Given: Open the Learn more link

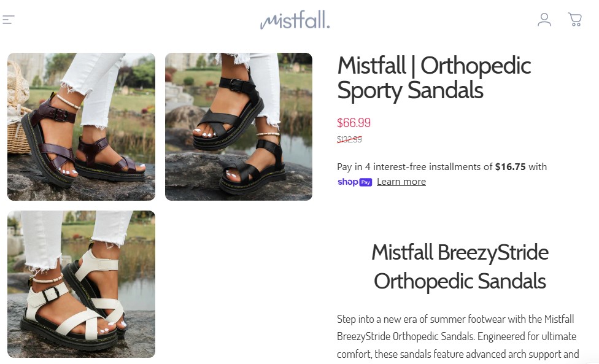Looking at the screenshot, I should point(401,182).
